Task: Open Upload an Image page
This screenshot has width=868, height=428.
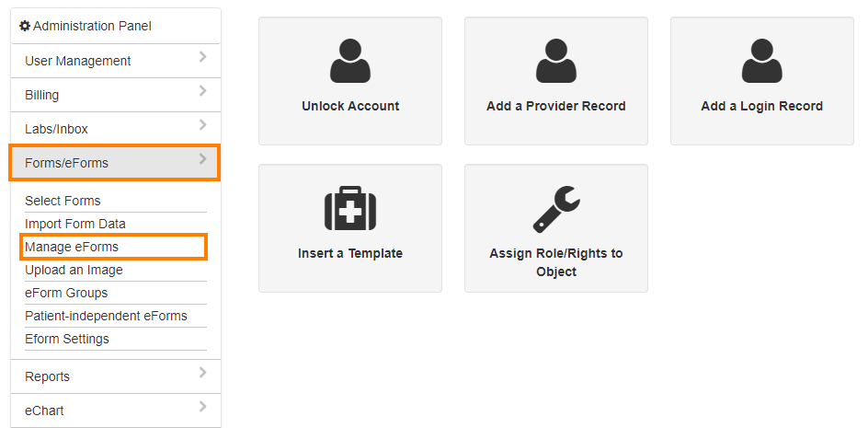Action: pos(74,270)
